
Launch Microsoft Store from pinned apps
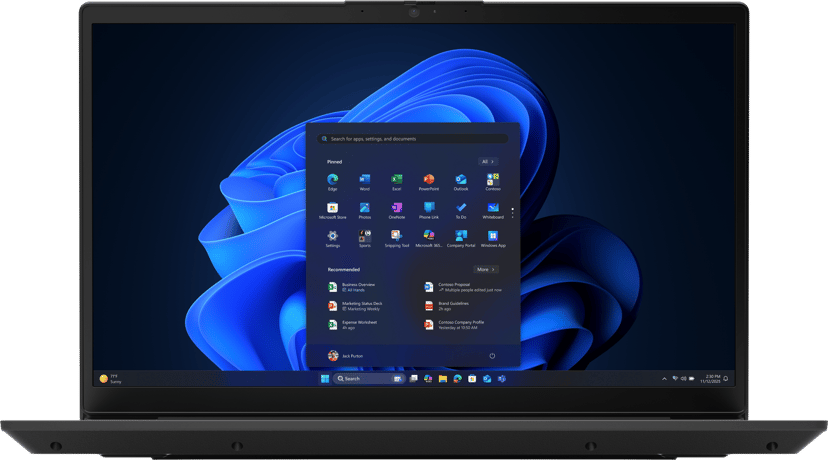click(x=333, y=210)
